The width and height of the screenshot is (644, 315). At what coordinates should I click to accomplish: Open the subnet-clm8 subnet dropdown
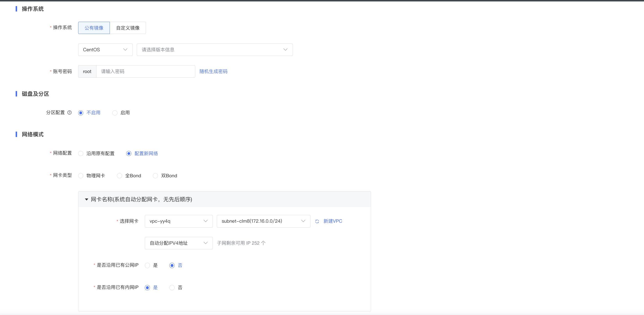pos(263,221)
